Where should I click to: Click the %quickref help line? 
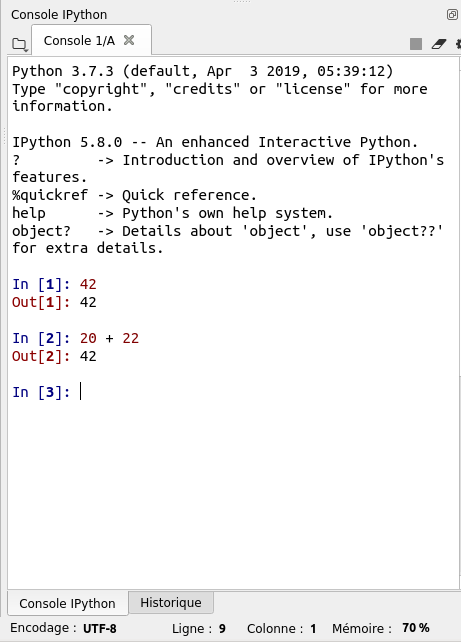coord(134,195)
